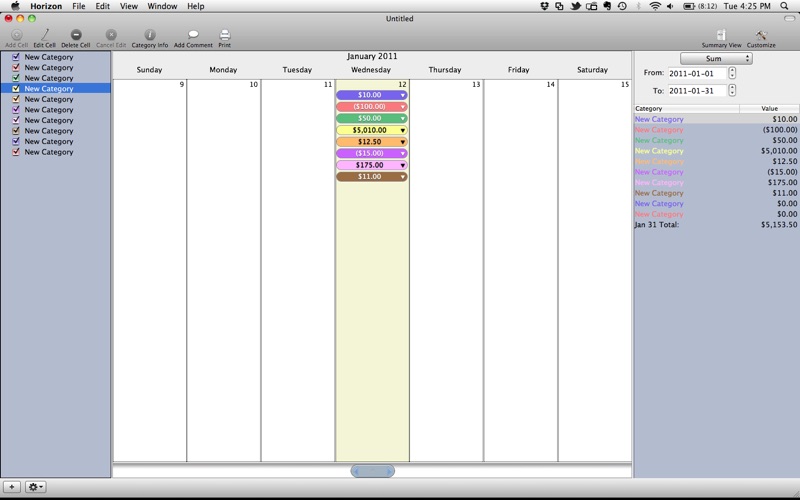Click the Twitter bird menu bar icon

pos(576,6)
